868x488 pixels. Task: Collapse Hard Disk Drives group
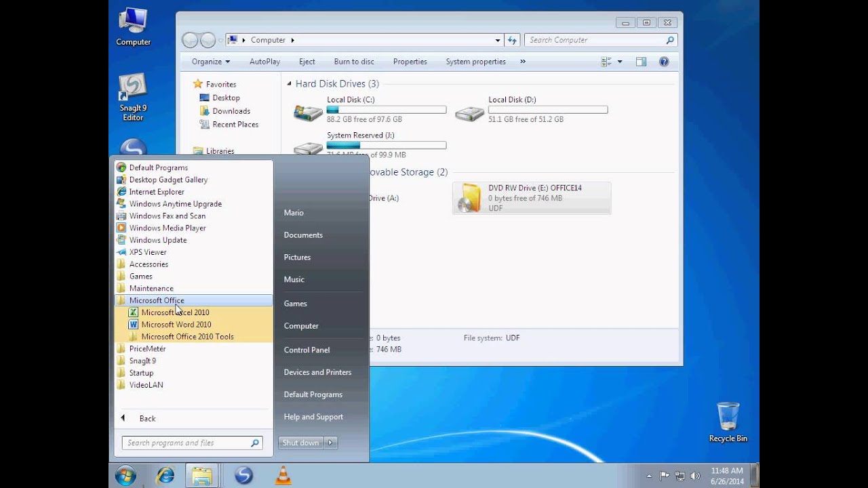click(290, 84)
